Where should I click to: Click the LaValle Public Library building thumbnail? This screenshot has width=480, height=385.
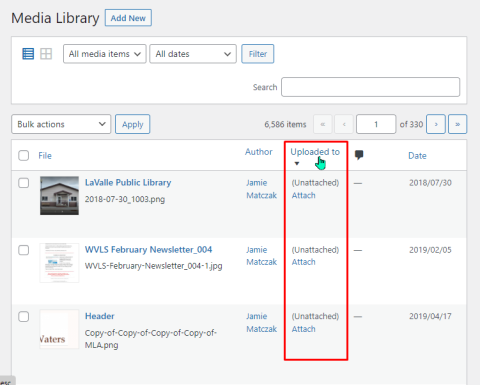(59, 196)
